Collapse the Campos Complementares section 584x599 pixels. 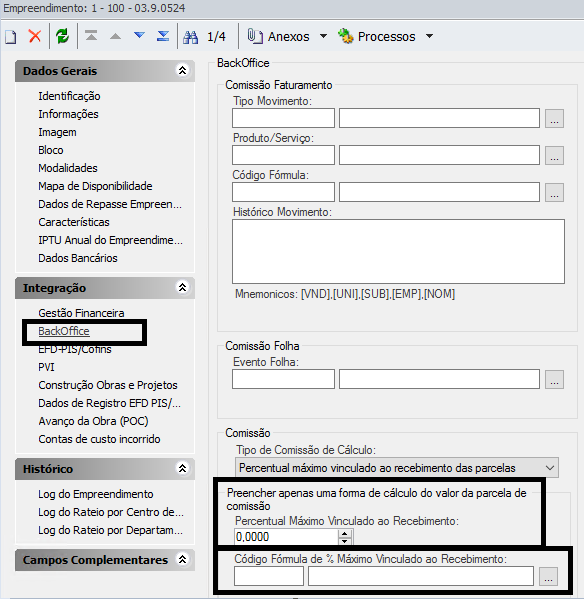[182, 559]
